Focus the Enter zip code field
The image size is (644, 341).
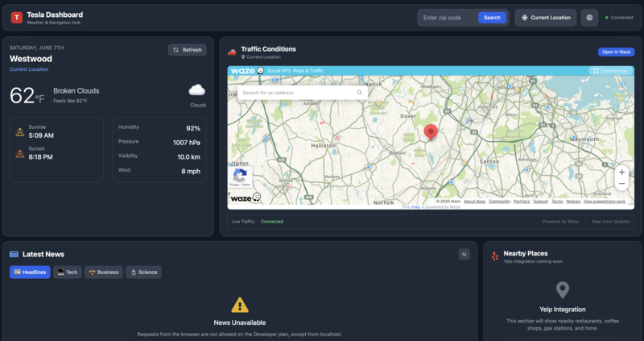coord(448,18)
